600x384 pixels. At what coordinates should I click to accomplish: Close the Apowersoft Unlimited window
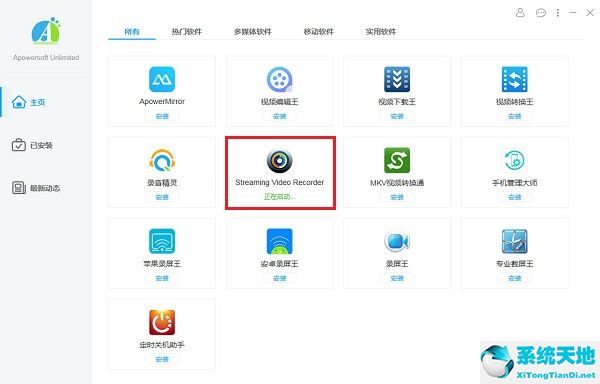[590, 13]
